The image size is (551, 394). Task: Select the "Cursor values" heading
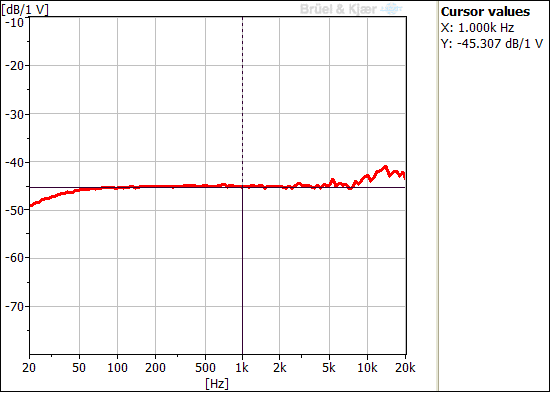coord(485,12)
